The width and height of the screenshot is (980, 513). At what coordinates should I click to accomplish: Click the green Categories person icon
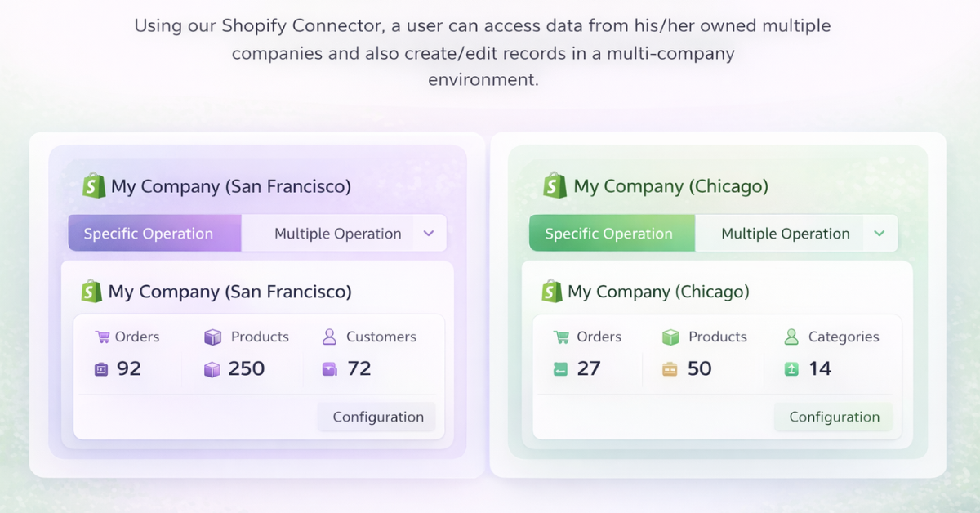pos(791,337)
